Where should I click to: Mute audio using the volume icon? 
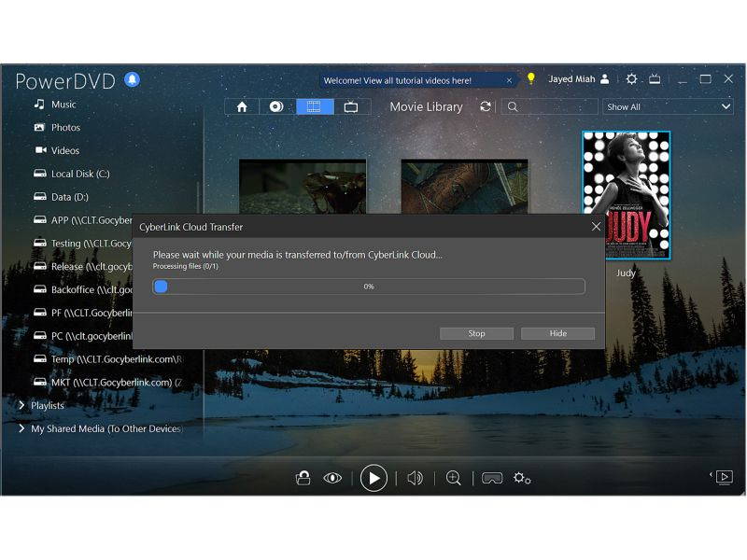(414, 478)
